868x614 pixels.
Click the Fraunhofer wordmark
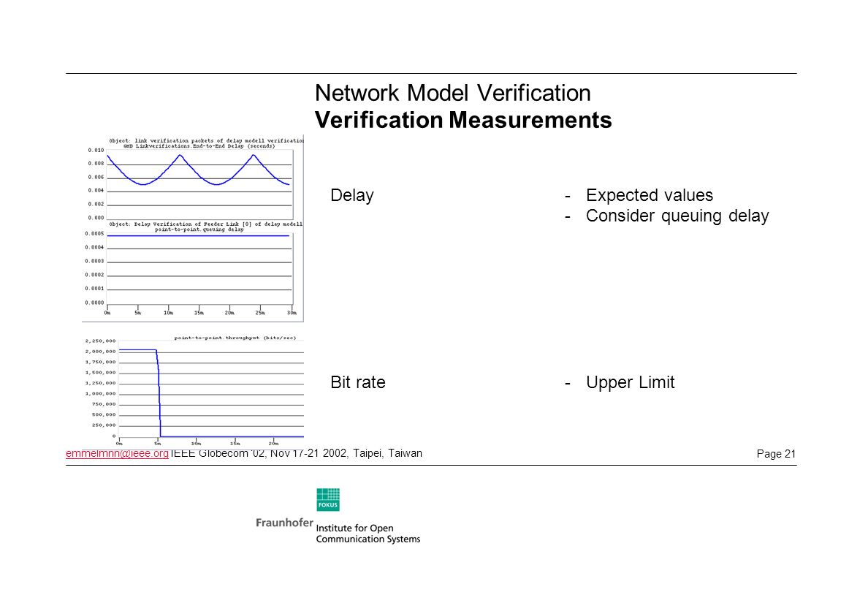(x=284, y=523)
